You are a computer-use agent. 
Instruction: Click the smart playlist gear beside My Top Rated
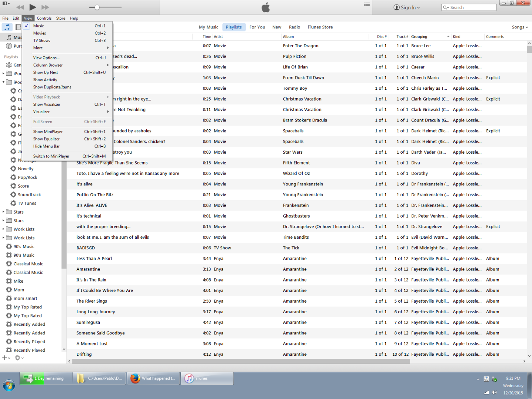[x=9, y=307]
